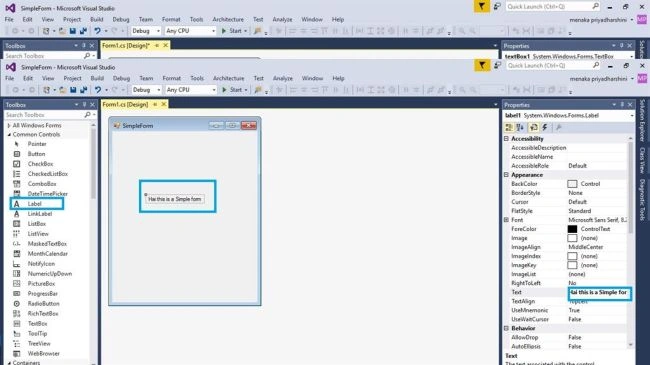This screenshot has height=365, width=650.
Task: Select the label on SimpleForm designer
Action: 175,199
